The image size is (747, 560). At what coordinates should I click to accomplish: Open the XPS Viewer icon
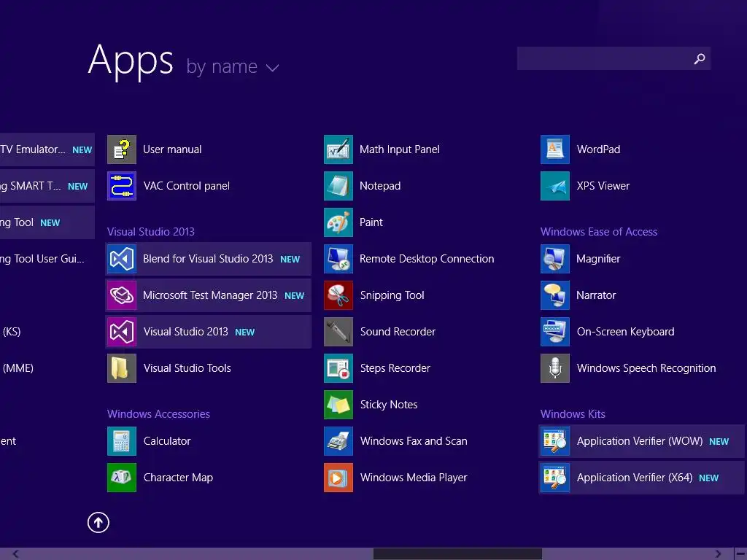point(555,186)
